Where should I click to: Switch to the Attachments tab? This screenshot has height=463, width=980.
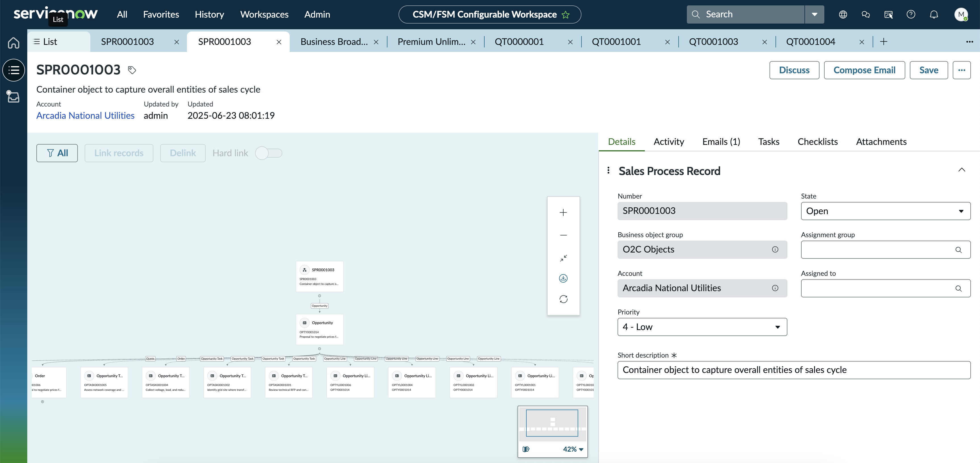881,142
